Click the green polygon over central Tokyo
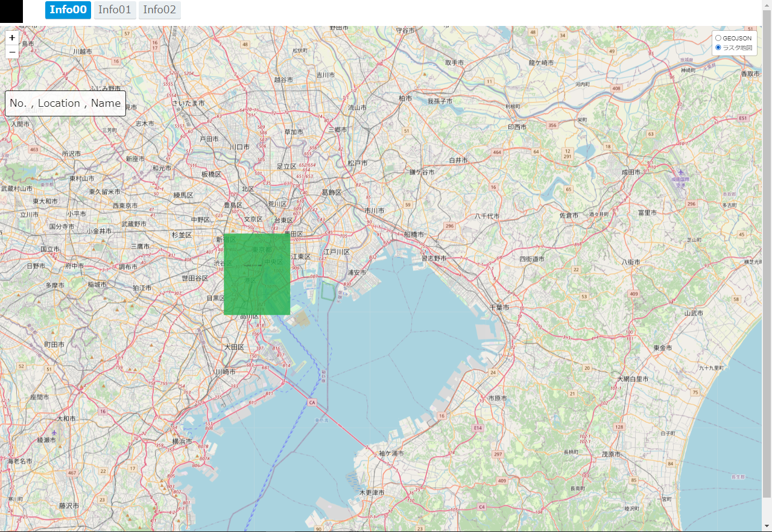Viewport: 772px width, 532px height. pos(256,274)
